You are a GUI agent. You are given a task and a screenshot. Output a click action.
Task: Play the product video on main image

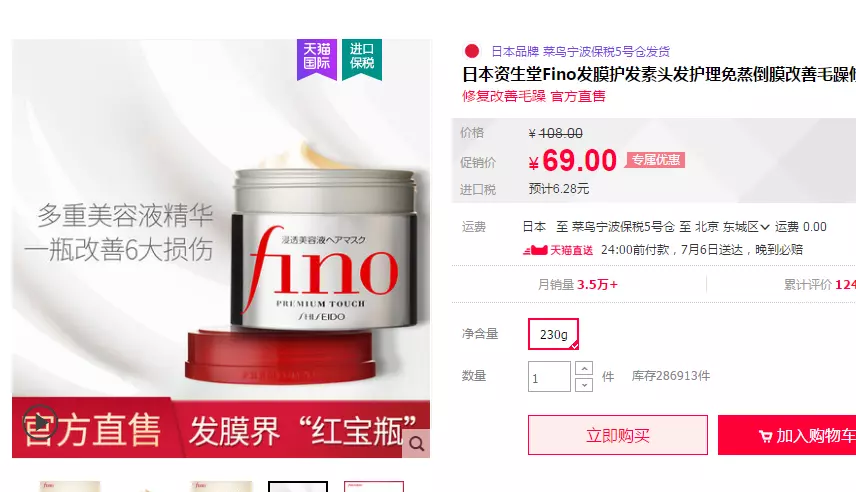[x=39, y=422]
